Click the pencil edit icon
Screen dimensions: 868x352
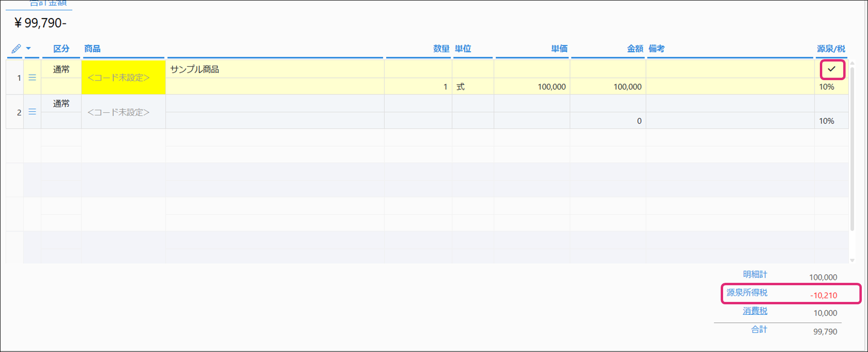(16, 49)
